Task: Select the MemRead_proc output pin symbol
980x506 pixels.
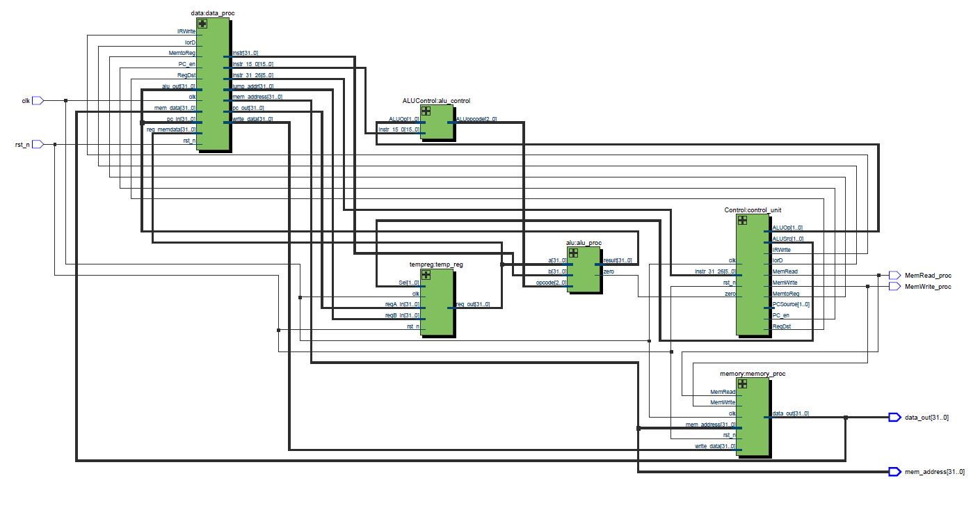Action: (895, 275)
